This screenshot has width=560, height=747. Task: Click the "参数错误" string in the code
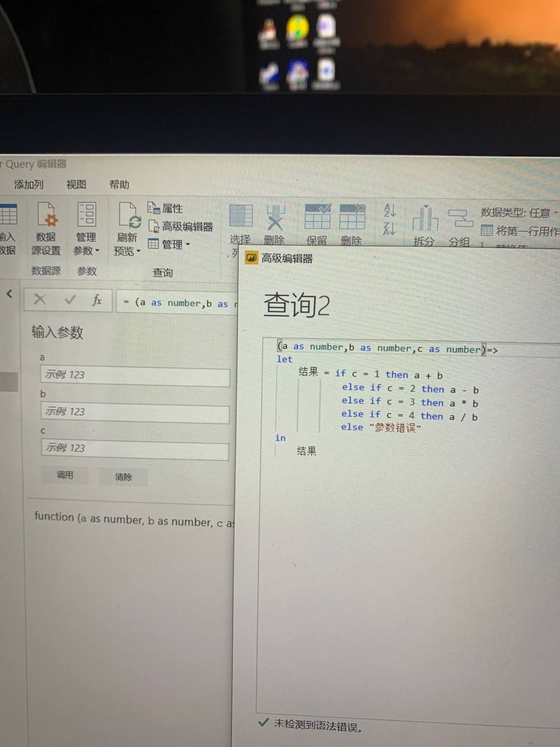coord(395,427)
